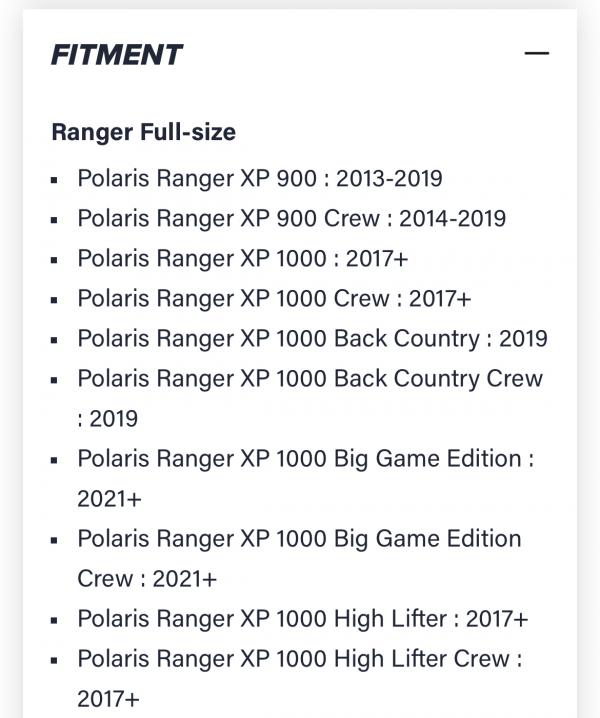
Task: Select Ranger XP 1000 Back Country : 2019
Action: tap(312, 339)
